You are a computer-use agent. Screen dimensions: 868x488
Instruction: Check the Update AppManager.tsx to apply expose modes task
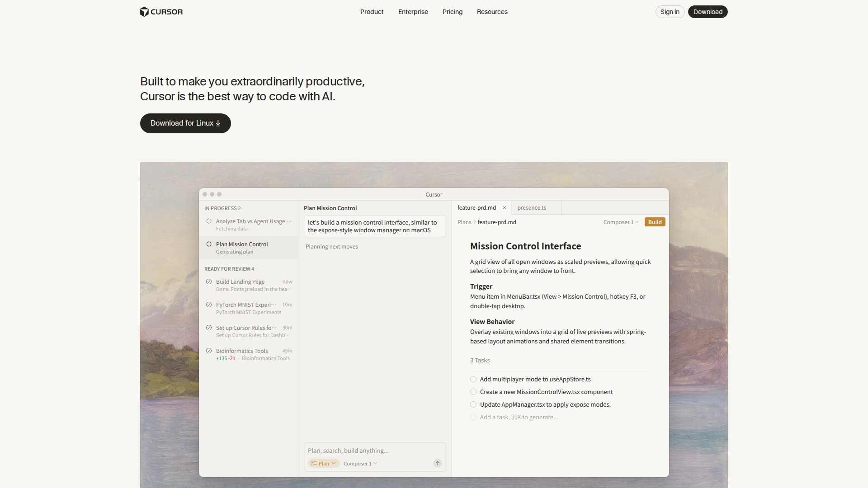(473, 404)
